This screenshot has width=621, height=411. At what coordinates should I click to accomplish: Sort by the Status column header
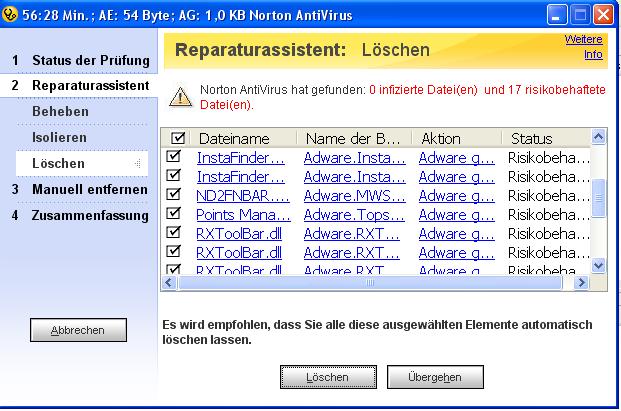[547, 139]
